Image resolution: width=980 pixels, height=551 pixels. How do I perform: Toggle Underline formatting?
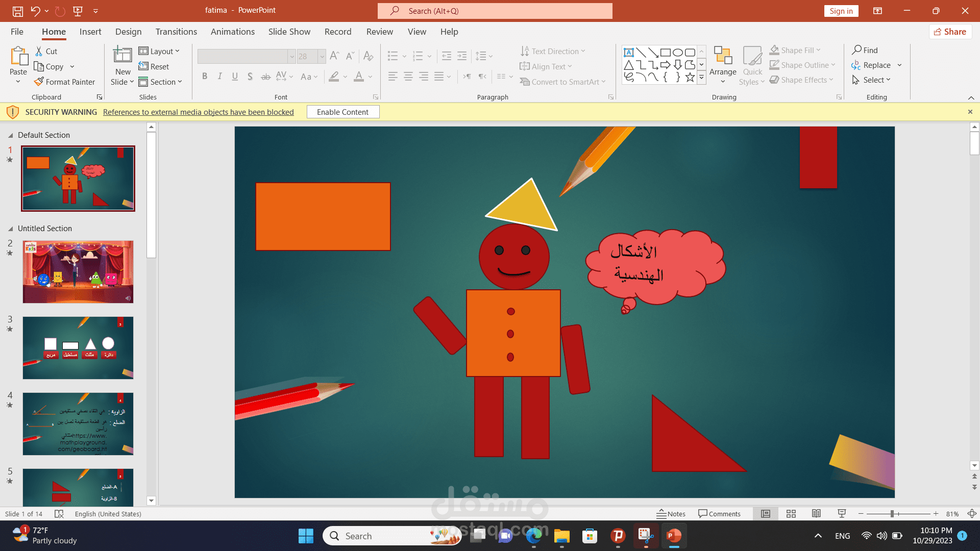pos(235,77)
